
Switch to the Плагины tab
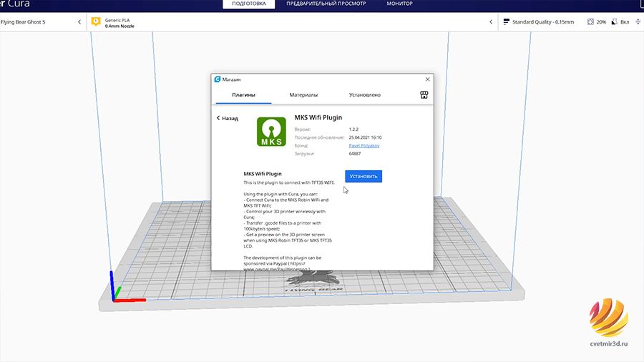pyautogui.click(x=243, y=95)
